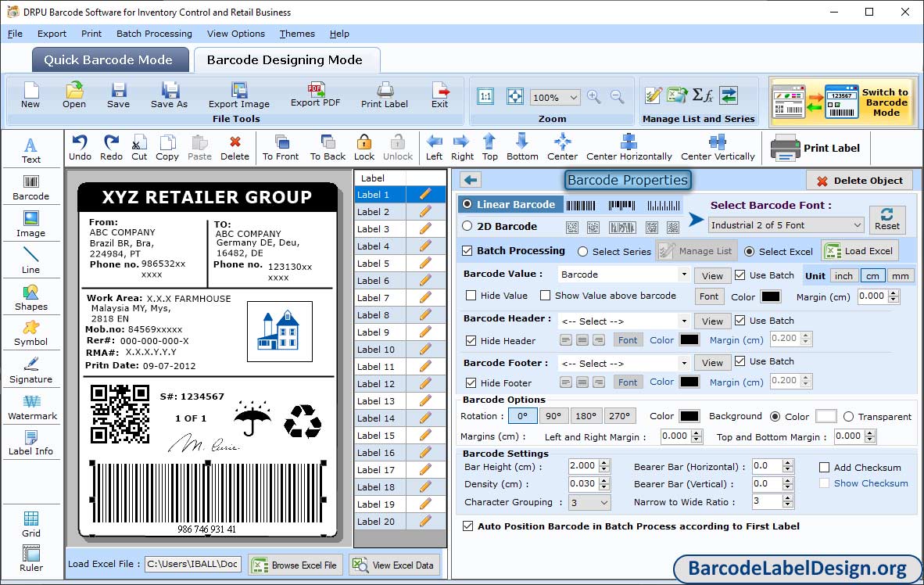Toggle the Hide Header checkbox
The width and height of the screenshot is (924, 585).
point(471,340)
